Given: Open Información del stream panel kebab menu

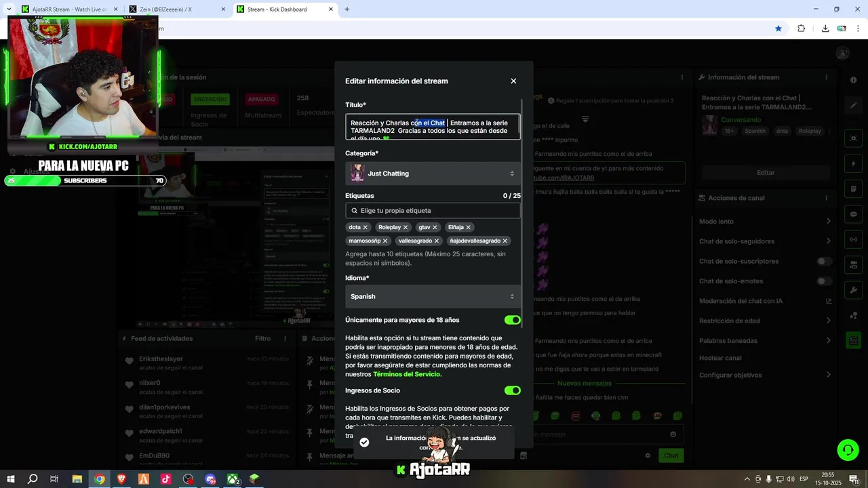Looking at the screenshot, I should [x=827, y=77].
